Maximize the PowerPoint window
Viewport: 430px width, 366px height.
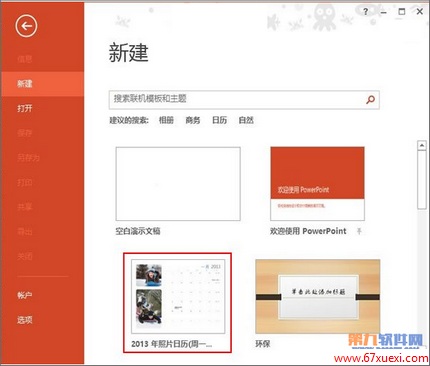[402, 12]
